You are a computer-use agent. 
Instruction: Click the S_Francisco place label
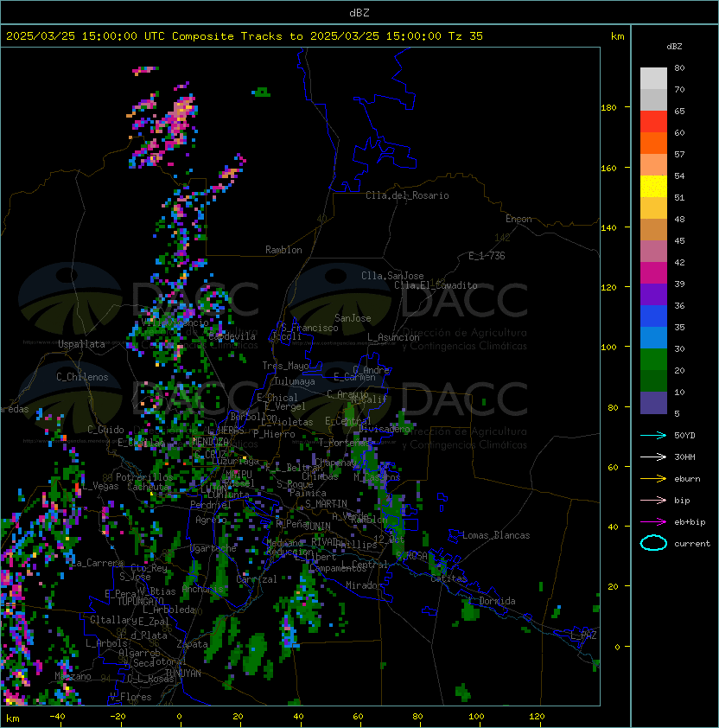pyautogui.click(x=309, y=328)
